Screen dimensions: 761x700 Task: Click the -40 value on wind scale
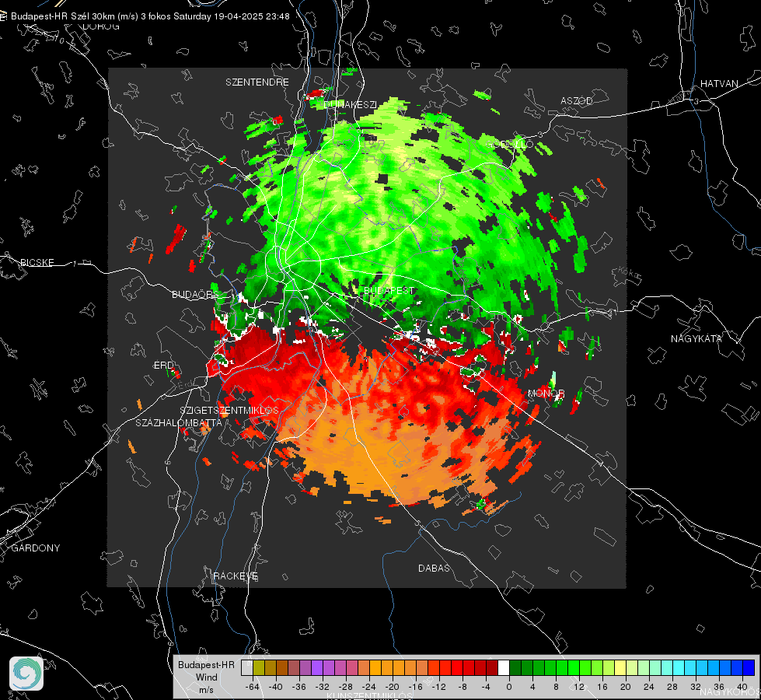275,687
